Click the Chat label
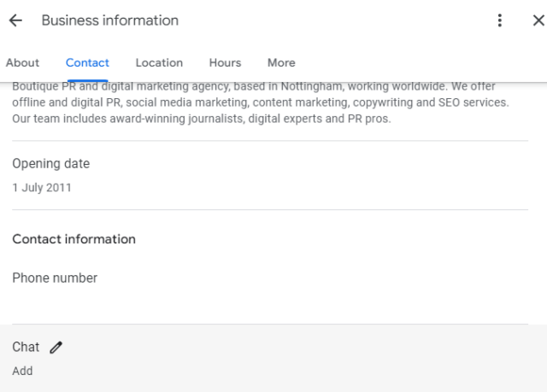The width and height of the screenshot is (547, 392). [x=26, y=347]
